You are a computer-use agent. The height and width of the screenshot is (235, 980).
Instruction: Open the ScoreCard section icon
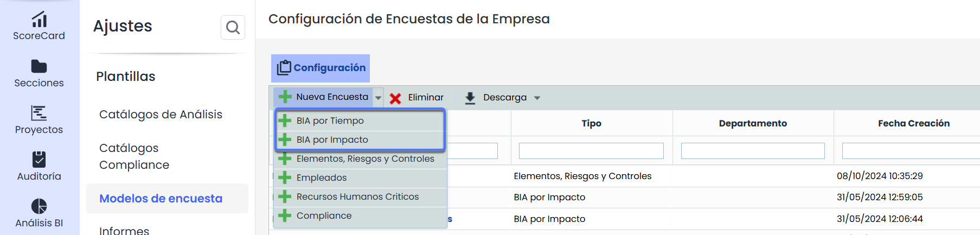coord(39,20)
